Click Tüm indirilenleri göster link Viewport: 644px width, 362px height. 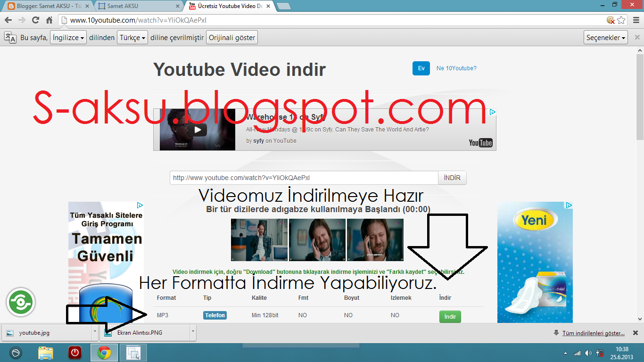coord(594,333)
